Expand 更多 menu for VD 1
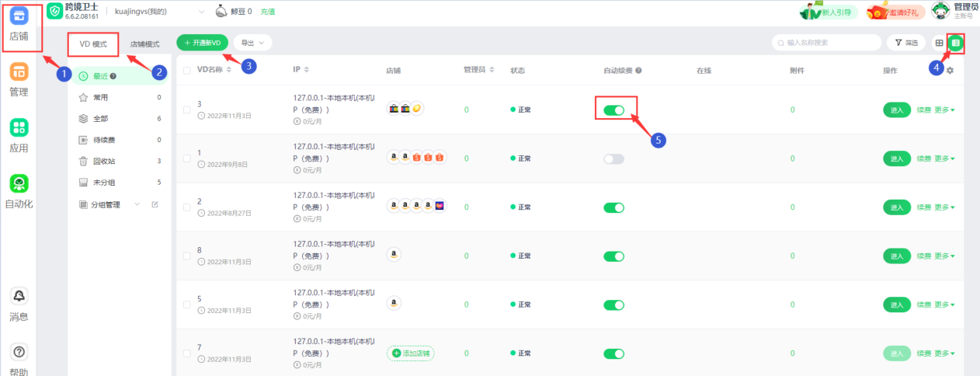 point(945,158)
